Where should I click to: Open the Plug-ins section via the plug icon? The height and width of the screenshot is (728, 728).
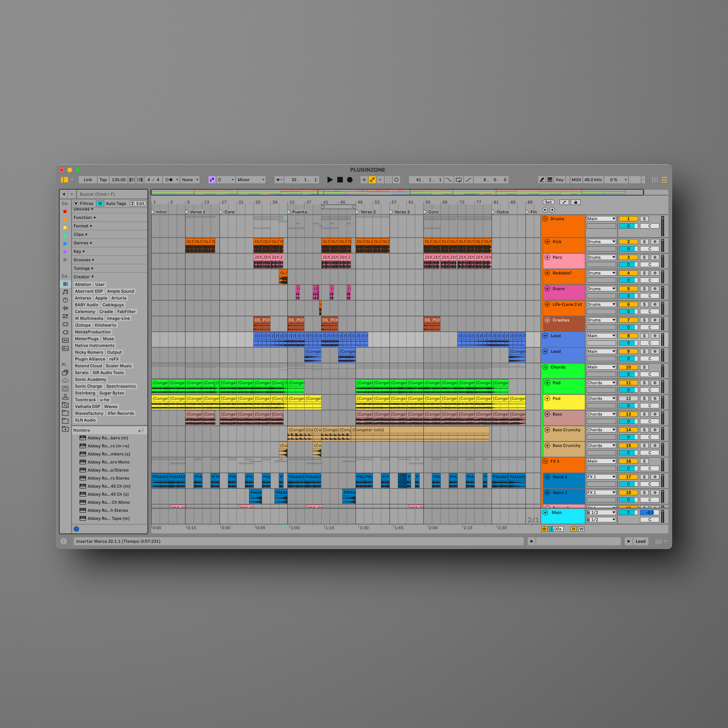pos(65,332)
